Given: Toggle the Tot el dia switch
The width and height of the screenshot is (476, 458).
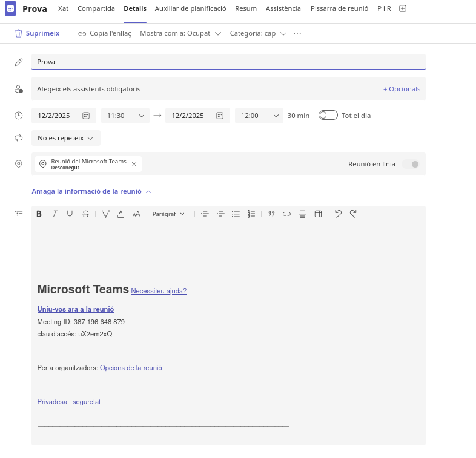Looking at the screenshot, I should point(328,116).
